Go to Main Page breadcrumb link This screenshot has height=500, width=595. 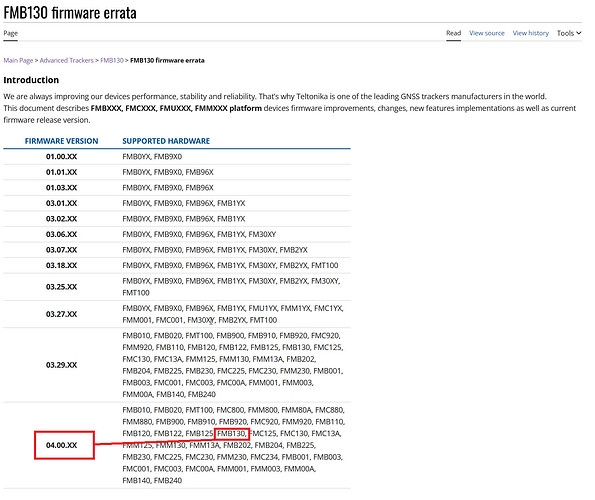point(18,60)
